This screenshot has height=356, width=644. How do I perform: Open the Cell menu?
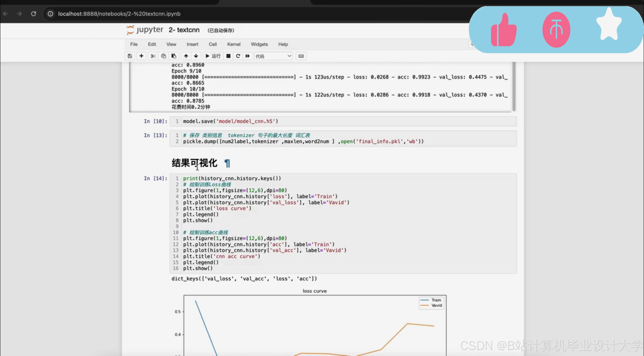212,44
